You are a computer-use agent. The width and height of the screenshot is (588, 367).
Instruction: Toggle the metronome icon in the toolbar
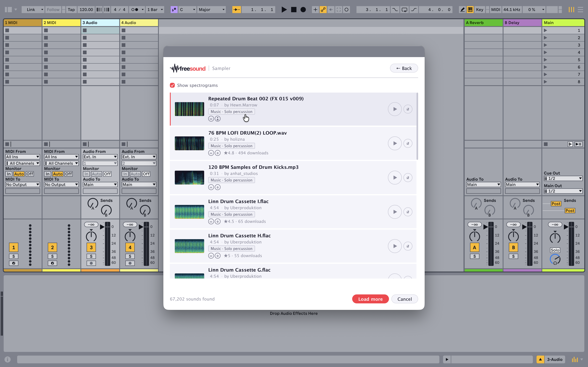[135, 10]
